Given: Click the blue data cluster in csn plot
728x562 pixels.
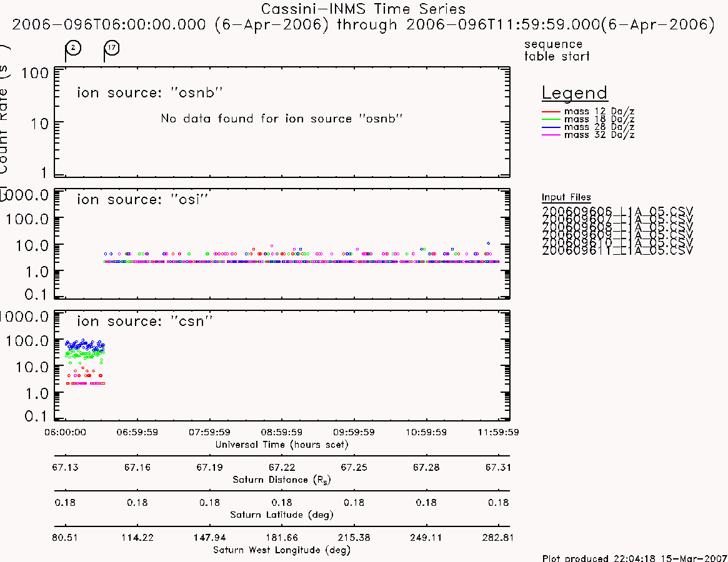Looking at the screenshot, I should click(85, 345).
